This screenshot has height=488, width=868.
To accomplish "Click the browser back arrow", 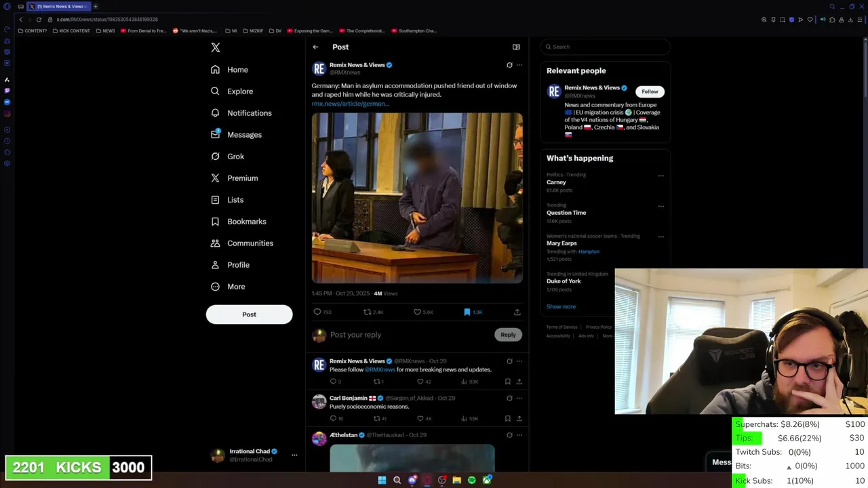I will 20,20.
